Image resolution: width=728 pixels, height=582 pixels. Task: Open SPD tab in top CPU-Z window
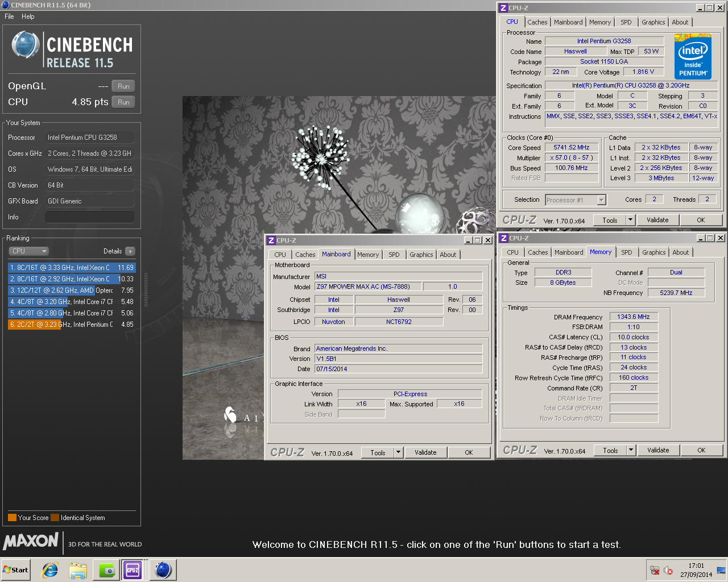pos(626,22)
